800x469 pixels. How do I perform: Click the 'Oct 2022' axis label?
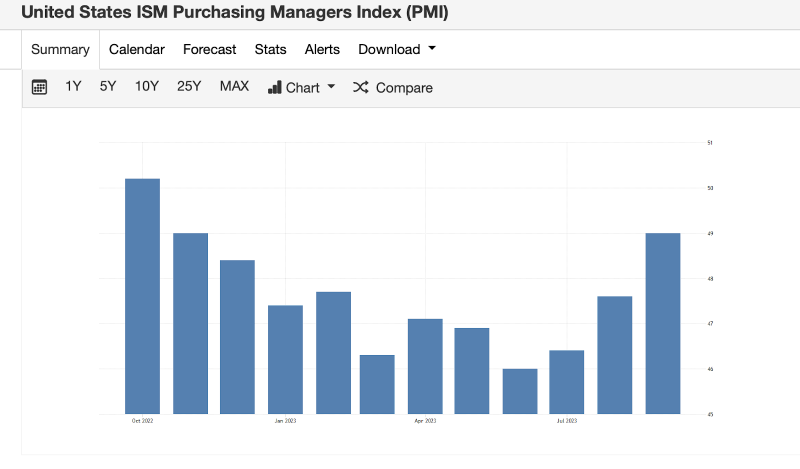point(142,421)
